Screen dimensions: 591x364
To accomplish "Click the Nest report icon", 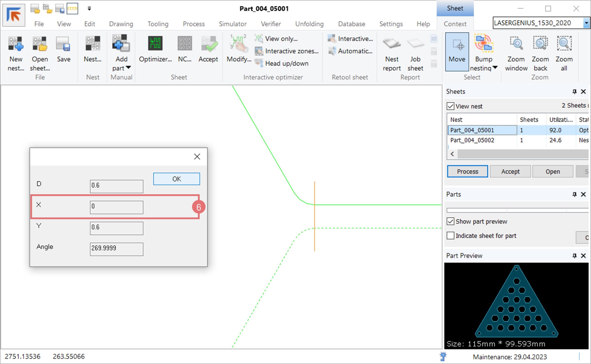I will [392, 44].
